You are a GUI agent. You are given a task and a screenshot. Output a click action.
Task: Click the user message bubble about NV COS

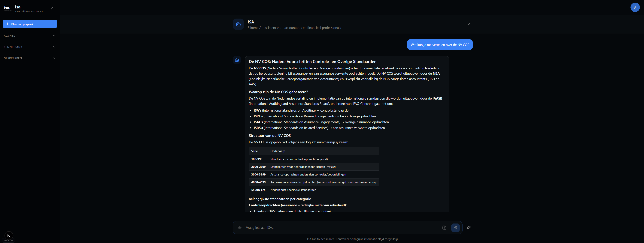439,45
